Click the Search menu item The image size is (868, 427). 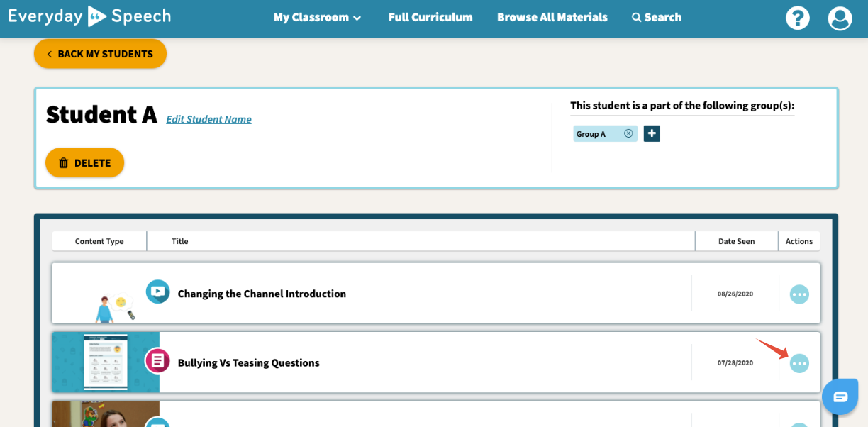[x=657, y=18]
